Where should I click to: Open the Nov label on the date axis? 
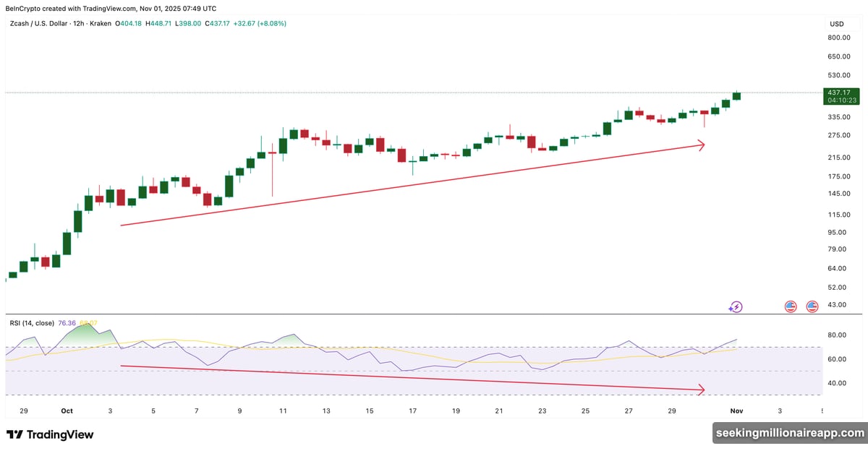point(736,410)
